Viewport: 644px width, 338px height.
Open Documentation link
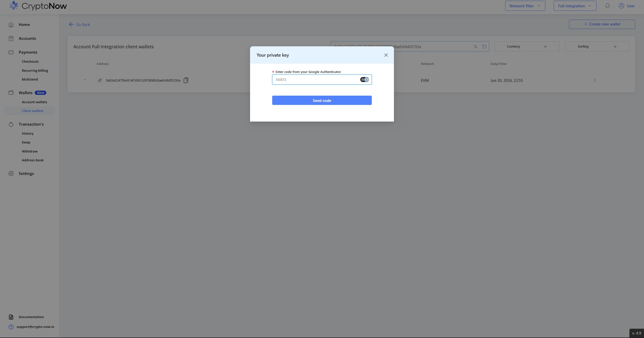pyautogui.click(x=31, y=317)
